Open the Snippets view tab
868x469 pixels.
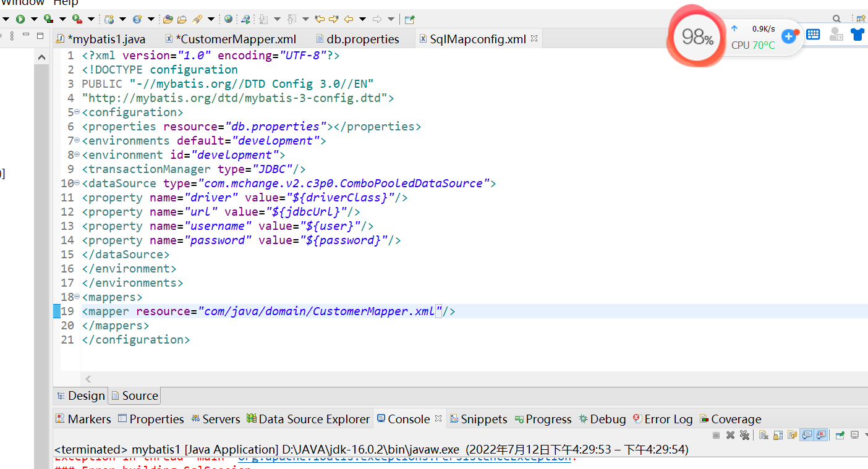(478, 419)
